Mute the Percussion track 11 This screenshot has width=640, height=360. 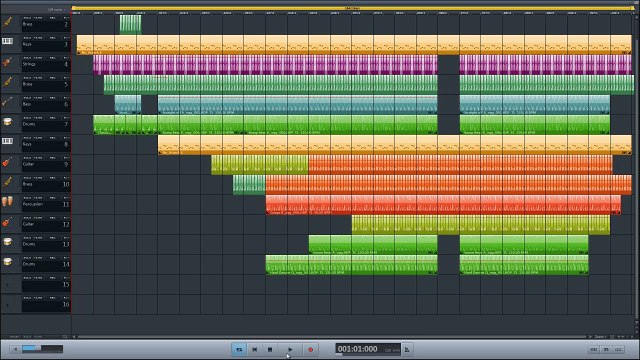coord(38,198)
